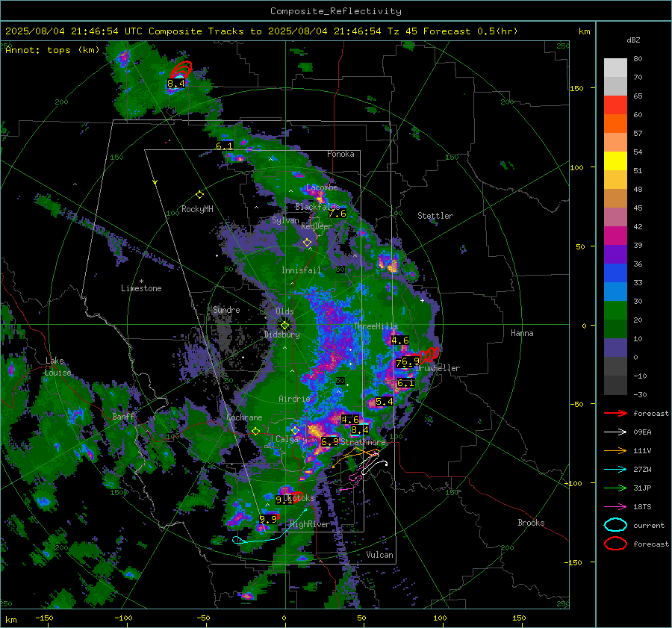Click the yellow radar-site diamond at Olds

[284, 325]
